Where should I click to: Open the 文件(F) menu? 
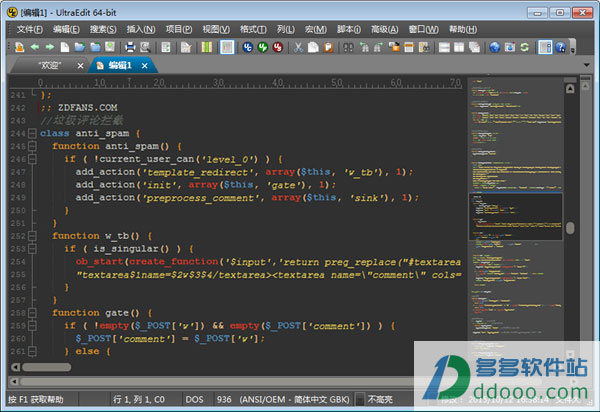pyautogui.click(x=30, y=29)
